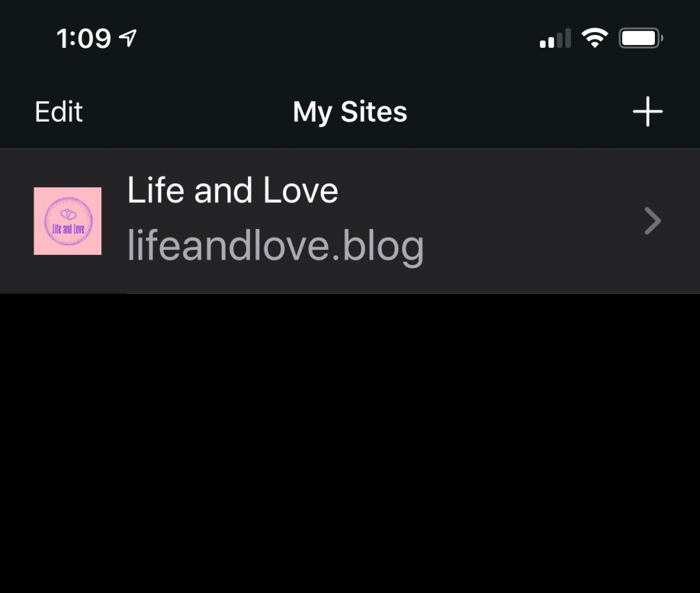Image resolution: width=700 pixels, height=593 pixels.
Task: Open the lifeandlove.blog address
Action: [275, 247]
